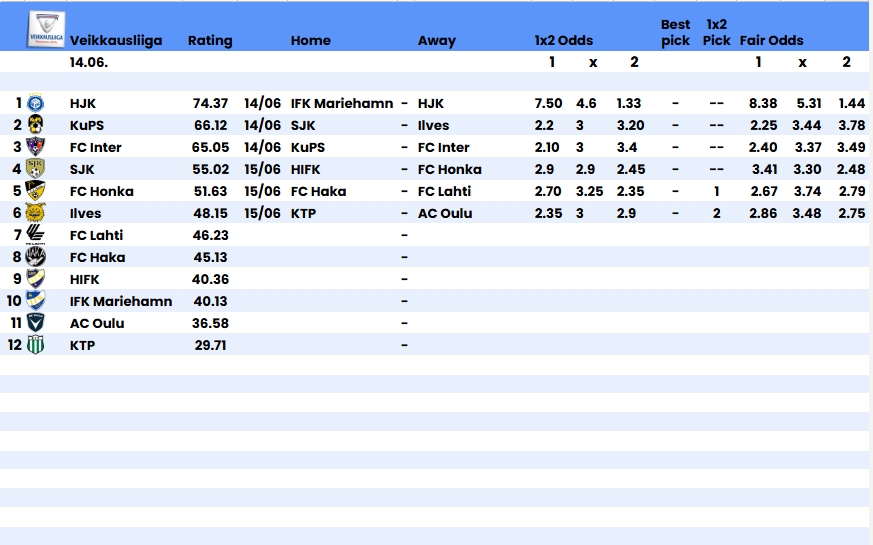Click the FC Lahti club logo
Screen dimensions: 873x545
36,234
